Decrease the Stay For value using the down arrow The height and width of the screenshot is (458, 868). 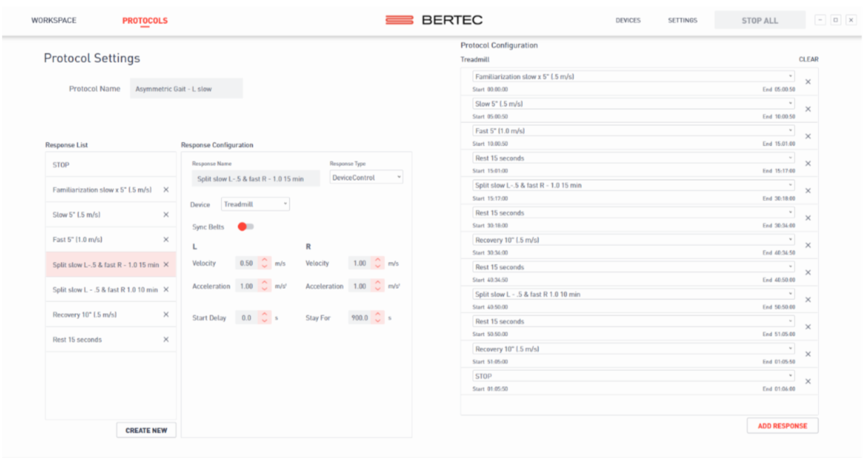378,320
